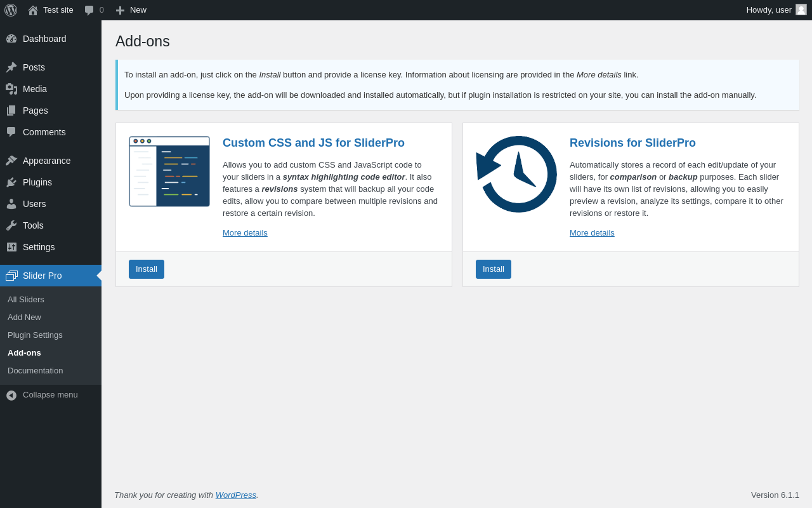The width and height of the screenshot is (812, 508).
Task: Open the user avatar icon
Action: point(801,10)
